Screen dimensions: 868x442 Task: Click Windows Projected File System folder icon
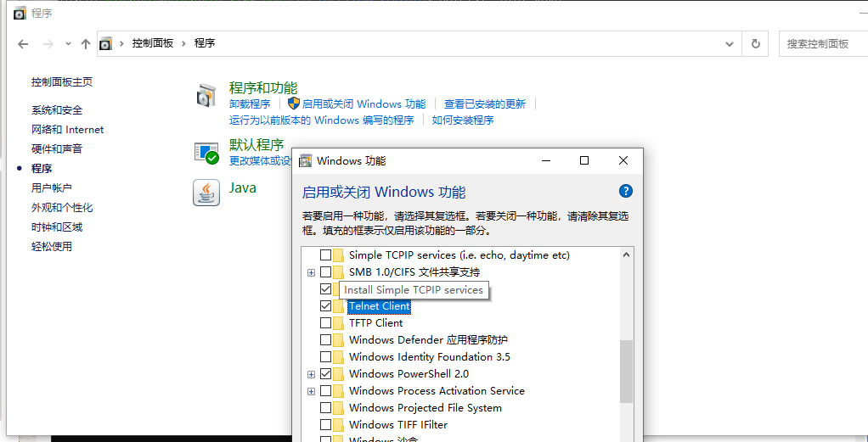pos(338,408)
